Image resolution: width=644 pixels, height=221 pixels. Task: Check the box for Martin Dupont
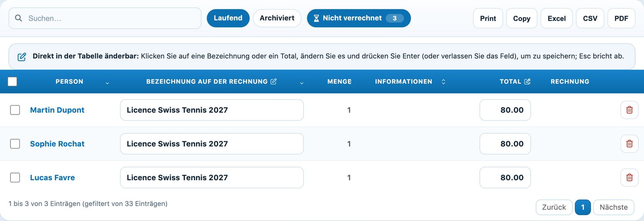tap(15, 110)
